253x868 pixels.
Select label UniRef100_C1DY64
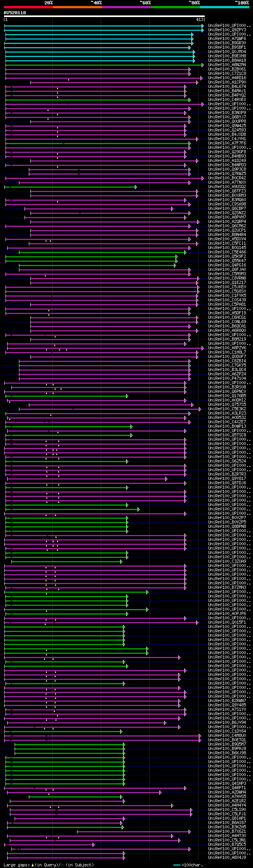(x=227, y=731)
